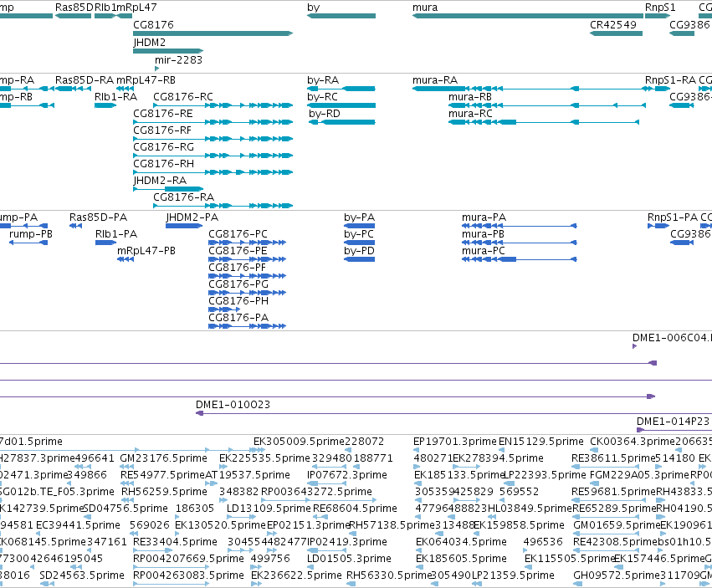Select the by gene label
The image size is (712, 588).
313,8
